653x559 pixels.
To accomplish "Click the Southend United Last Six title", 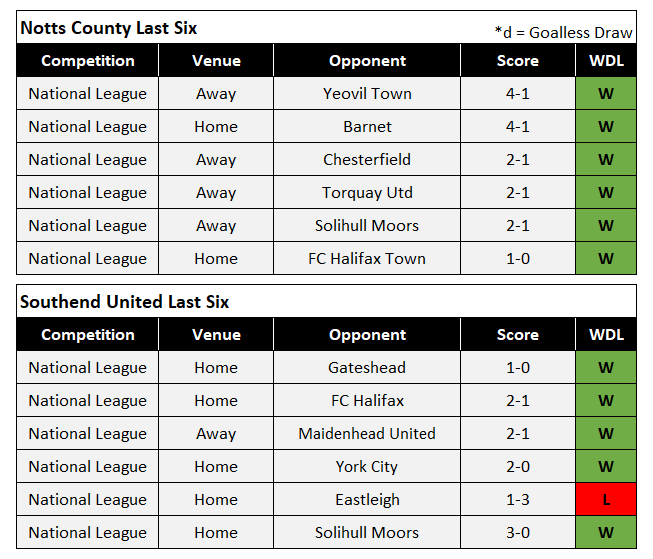I will 125,302.
